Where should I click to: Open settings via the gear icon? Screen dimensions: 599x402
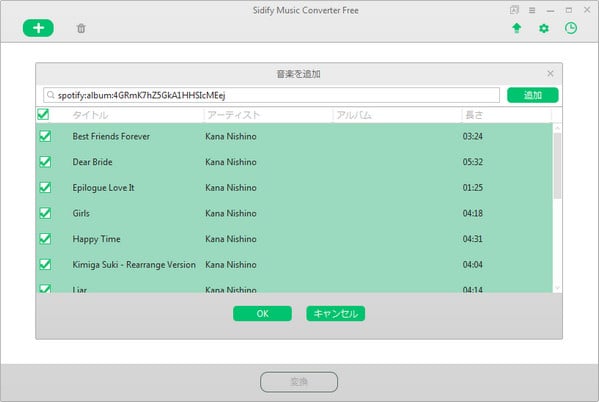544,28
